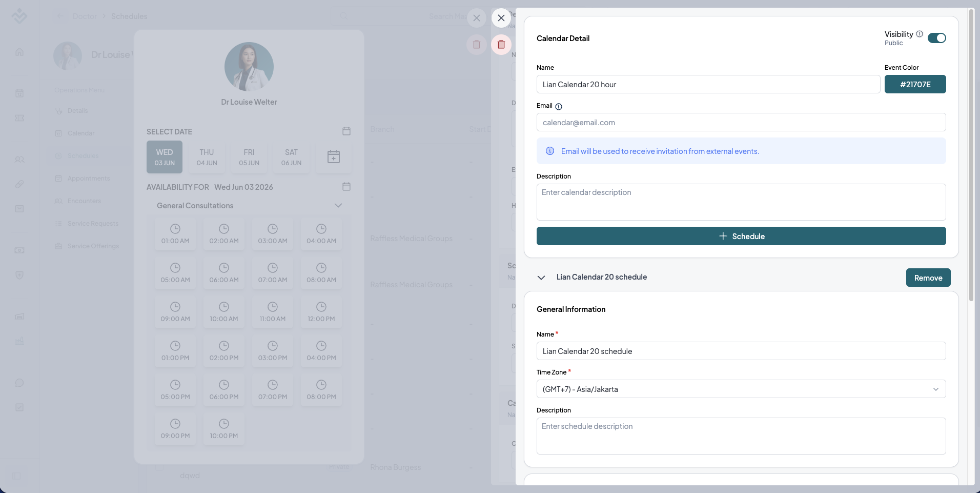The image size is (980, 493).
Task: Click calendar icon beside AVAILABILITY FOR
Action: [346, 187]
